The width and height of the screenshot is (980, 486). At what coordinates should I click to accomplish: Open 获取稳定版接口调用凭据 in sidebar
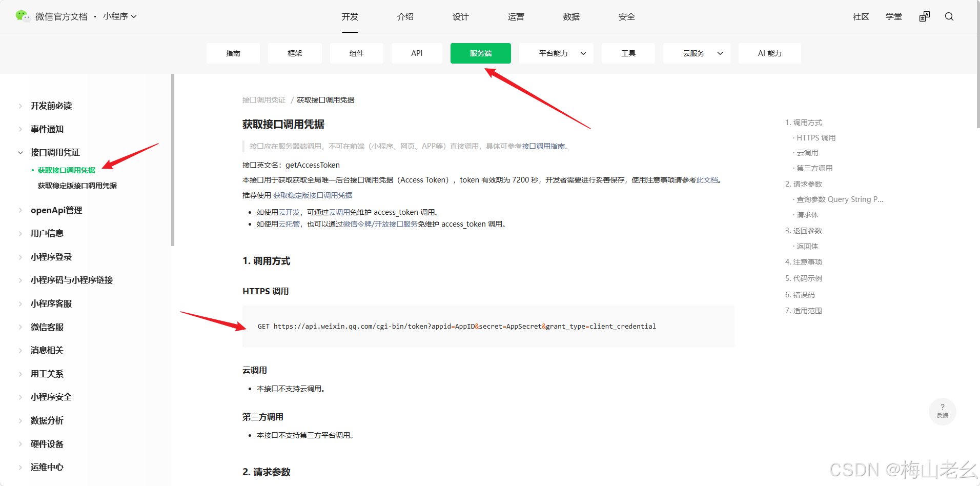coord(77,186)
